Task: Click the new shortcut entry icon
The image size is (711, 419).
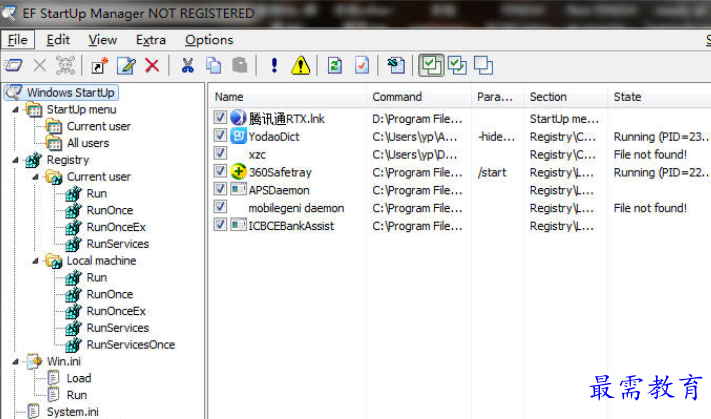Action: pyautogui.click(x=99, y=66)
